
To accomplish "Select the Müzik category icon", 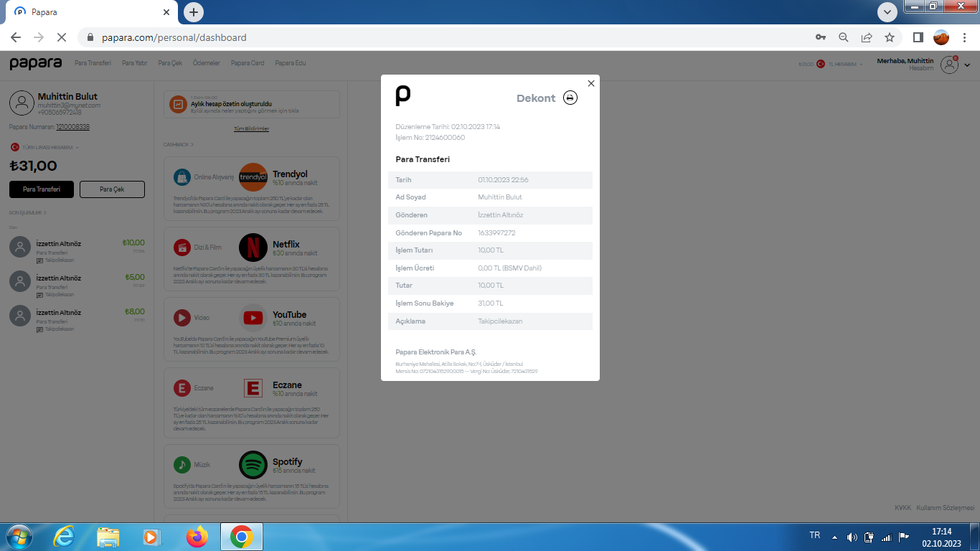I will (182, 464).
